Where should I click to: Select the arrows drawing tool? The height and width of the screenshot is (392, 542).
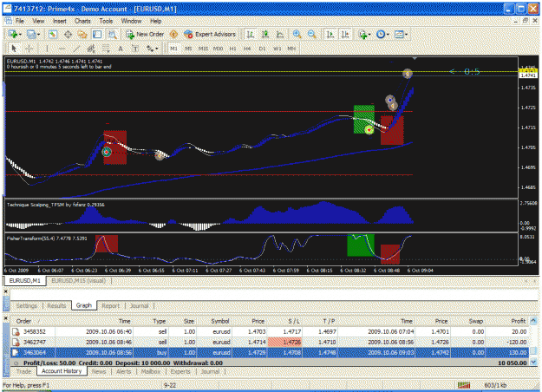pyautogui.click(x=150, y=49)
